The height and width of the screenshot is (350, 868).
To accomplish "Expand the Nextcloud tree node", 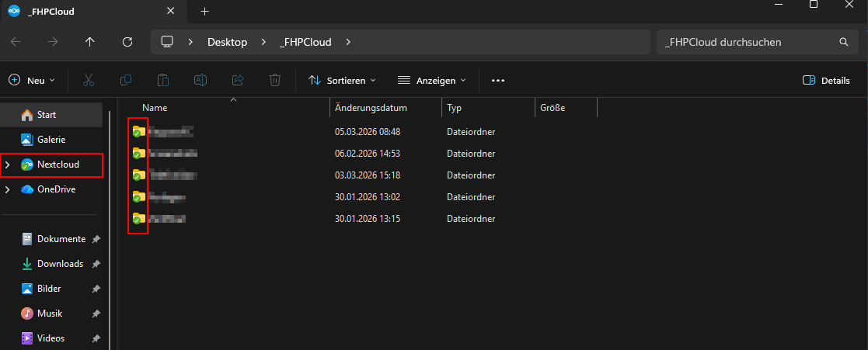I will click(x=7, y=165).
